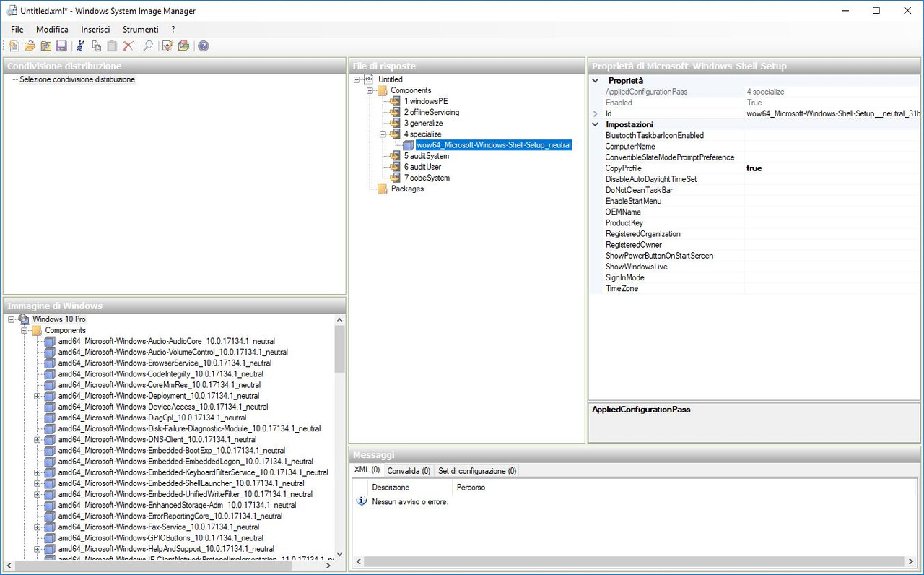Image resolution: width=924 pixels, height=575 pixels.
Task: Click the Paste clipboard toolbar icon
Action: click(112, 46)
